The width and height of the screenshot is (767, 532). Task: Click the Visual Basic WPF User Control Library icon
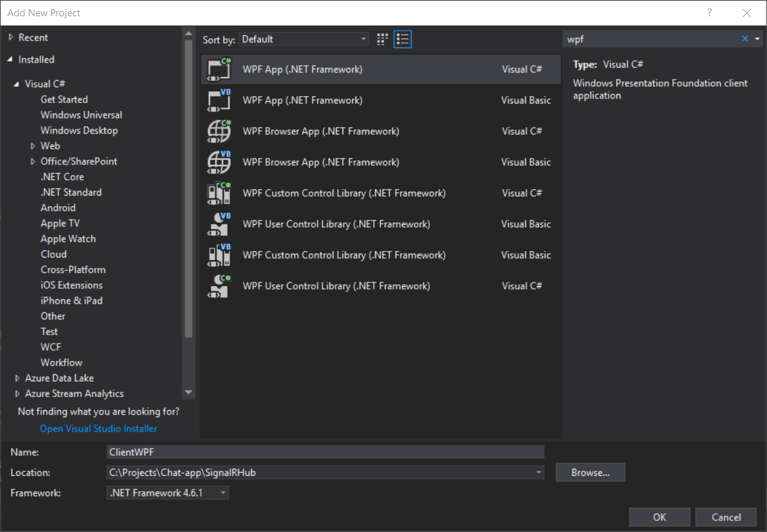coord(219,224)
